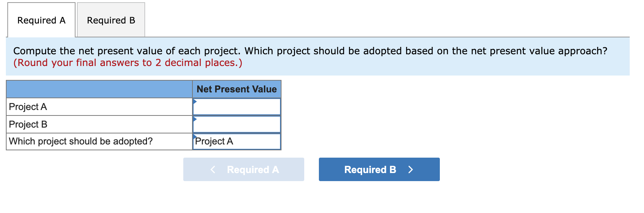Click the Project B row label

pos(27,124)
